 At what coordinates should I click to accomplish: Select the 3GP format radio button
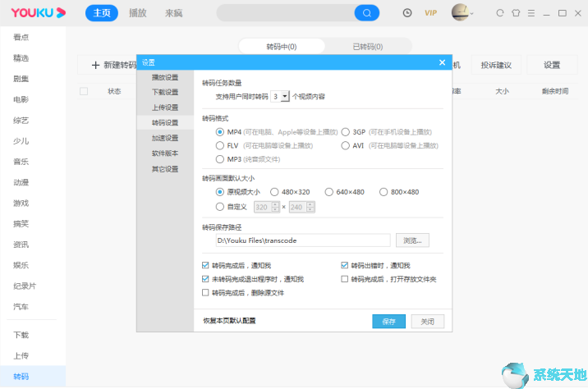346,132
